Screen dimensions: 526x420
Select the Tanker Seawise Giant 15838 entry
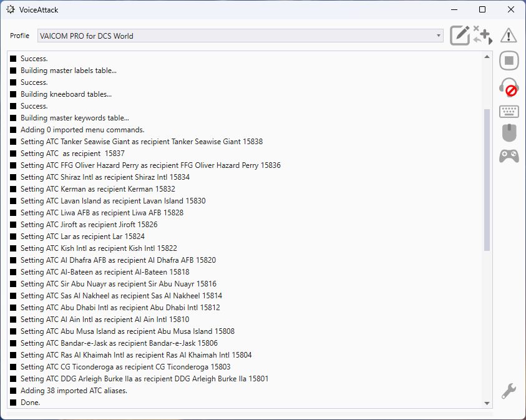coord(142,142)
